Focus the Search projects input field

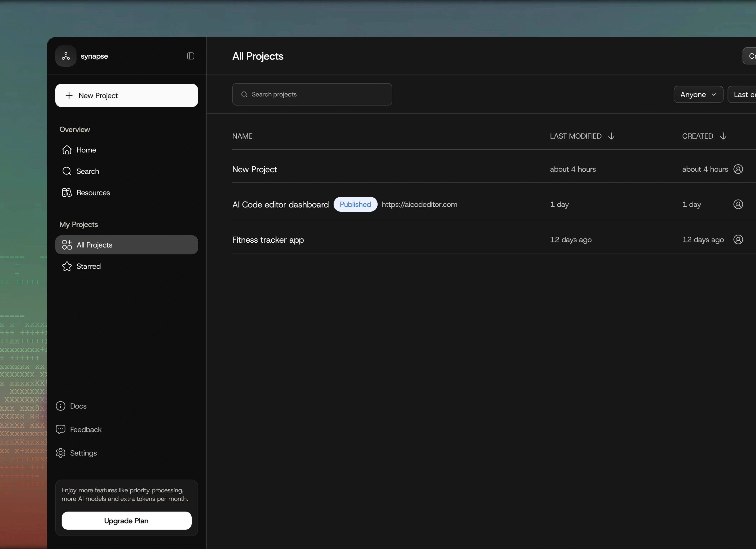click(312, 94)
